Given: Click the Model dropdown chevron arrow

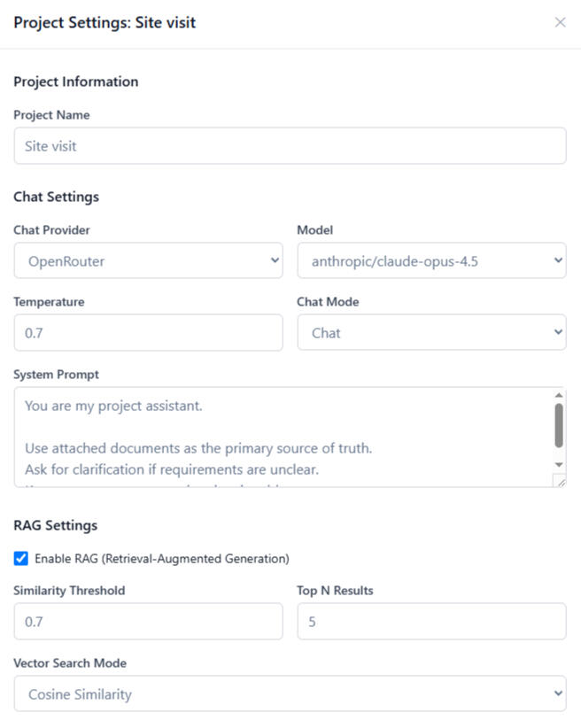Looking at the screenshot, I should click(x=558, y=260).
